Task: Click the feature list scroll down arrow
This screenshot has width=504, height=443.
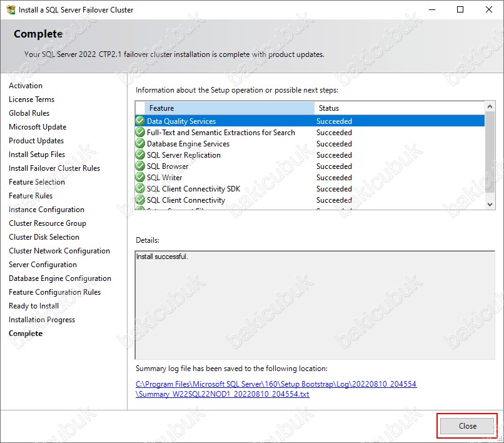Action: click(490, 204)
